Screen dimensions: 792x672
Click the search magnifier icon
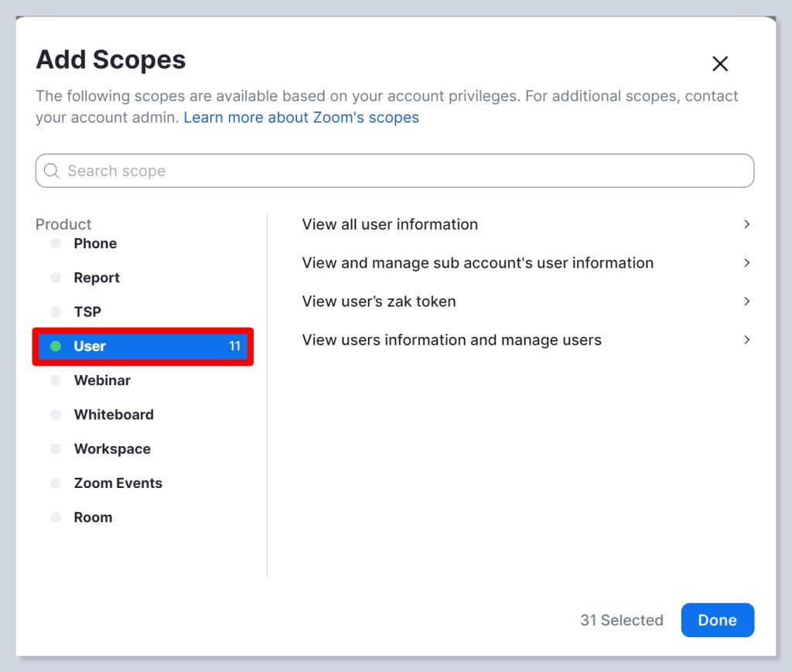pos(52,171)
